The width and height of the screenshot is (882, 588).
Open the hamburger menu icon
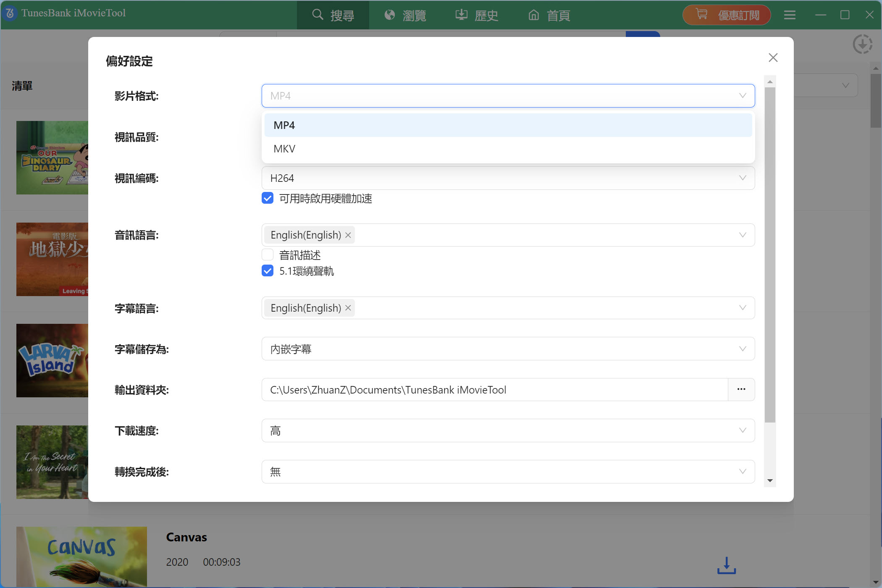click(x=790, y=15)
